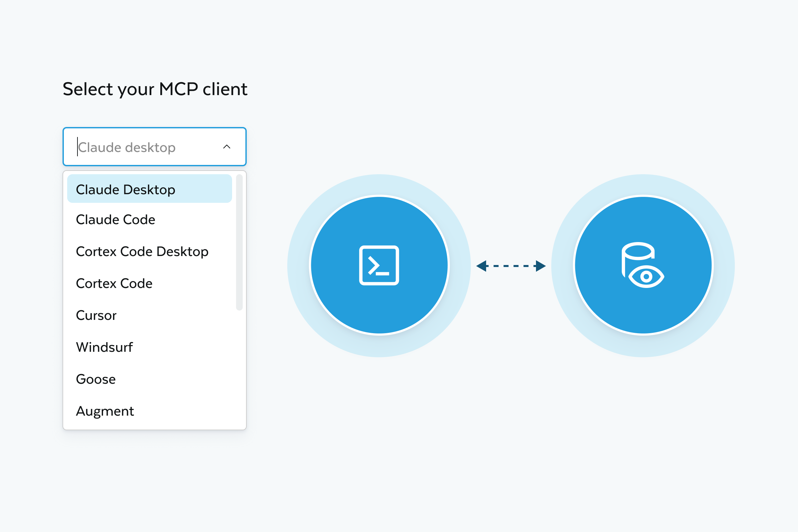Click the database eye icon
The height and width of the screenshot is (532, 798).
click(643, 265)
